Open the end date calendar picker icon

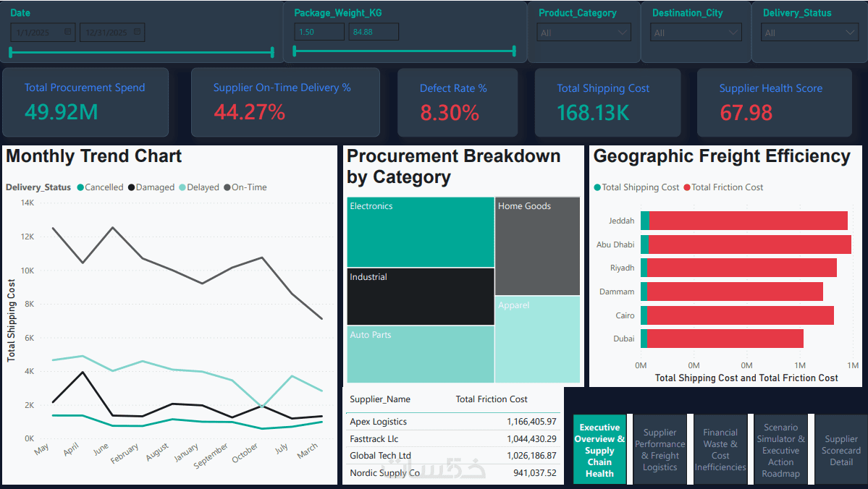pyautogui.click(x=138, y=32)
